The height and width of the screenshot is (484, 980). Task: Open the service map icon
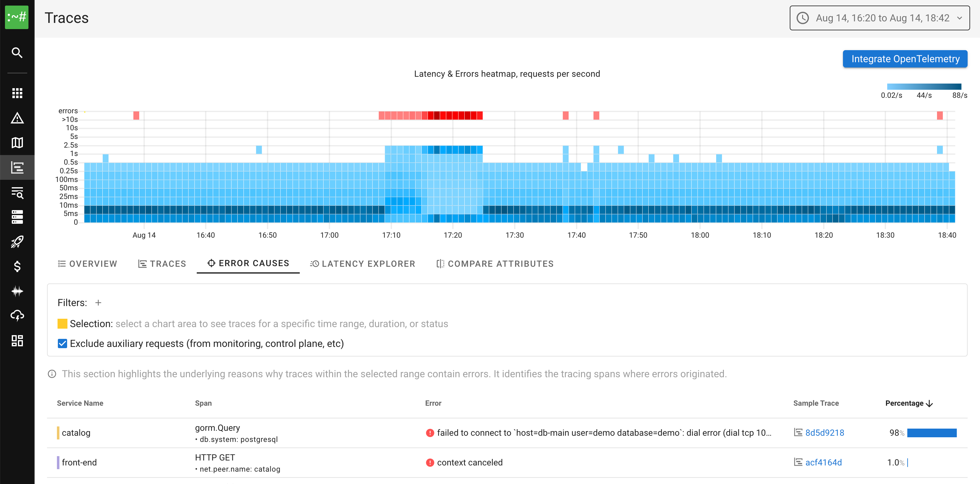(17, 143)
